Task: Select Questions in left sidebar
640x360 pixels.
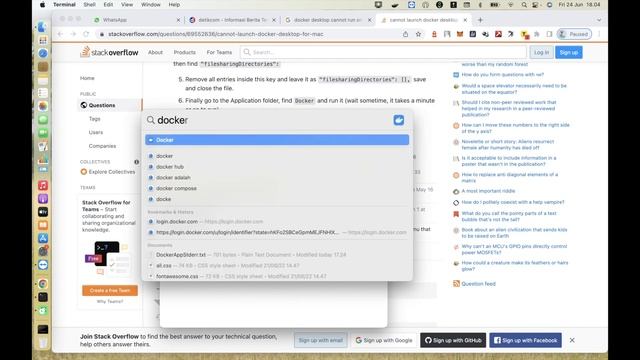Action: (102, 105)
